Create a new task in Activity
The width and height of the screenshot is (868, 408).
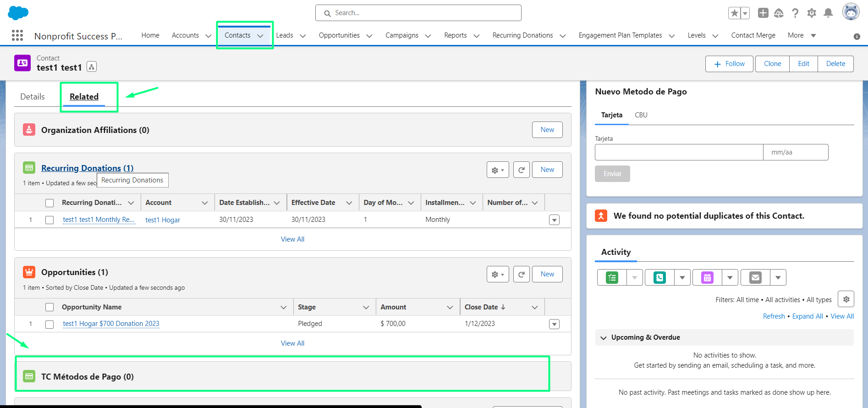[612, 277]
